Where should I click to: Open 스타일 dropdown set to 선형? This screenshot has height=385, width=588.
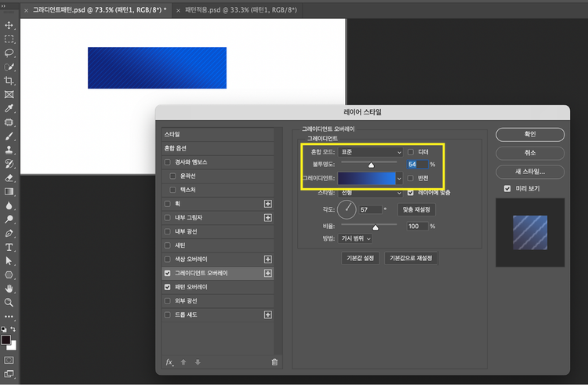click(370, 193)
